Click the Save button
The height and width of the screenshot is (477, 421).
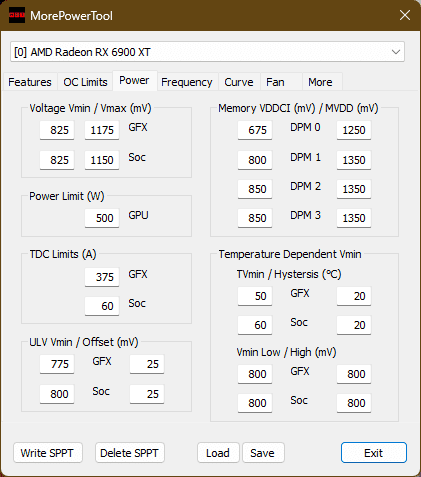[263, 453]
